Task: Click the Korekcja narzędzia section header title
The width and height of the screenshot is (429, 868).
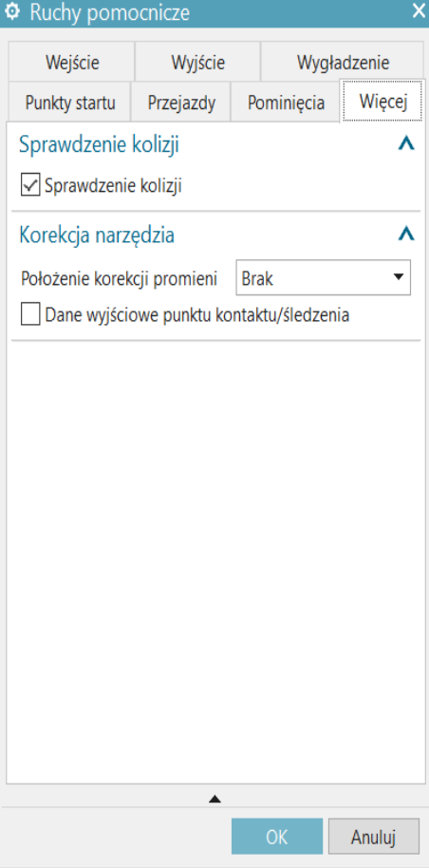Action: pos(97,236)
